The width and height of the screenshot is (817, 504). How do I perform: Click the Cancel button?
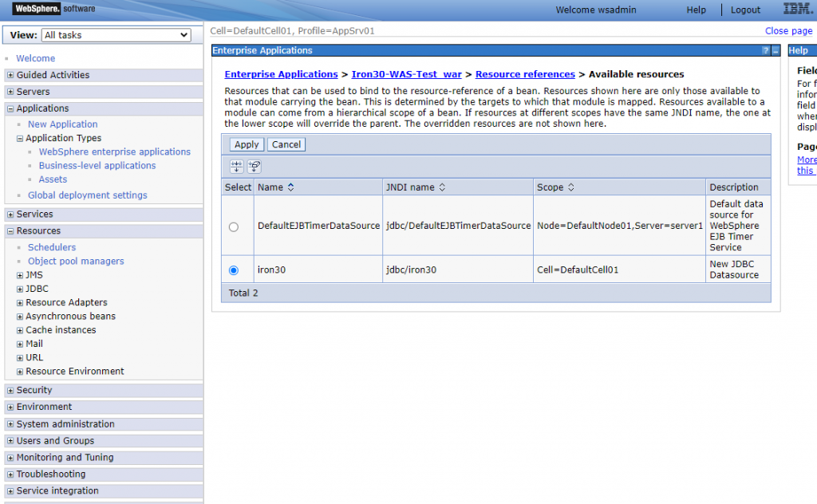pyautogui.click(x=286, y=145)
